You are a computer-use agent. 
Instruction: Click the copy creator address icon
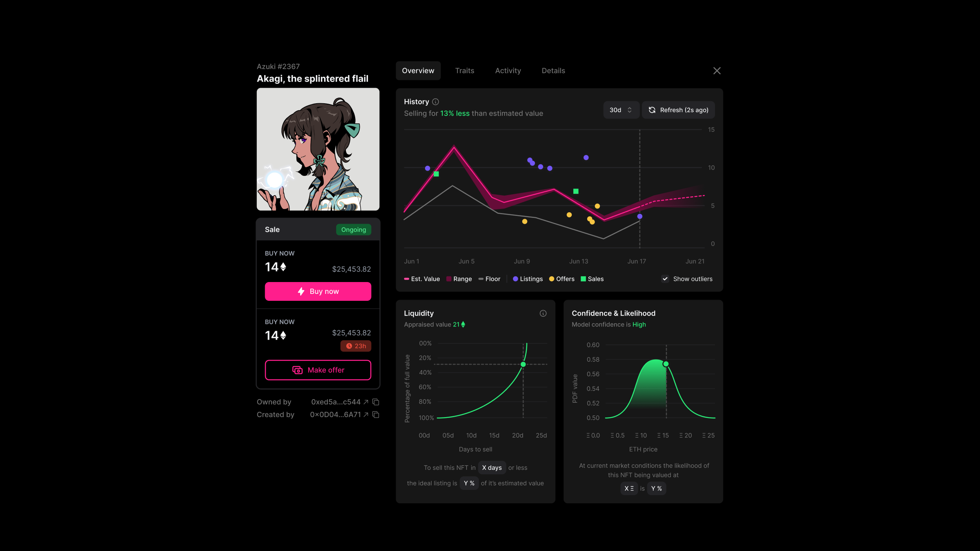(376, 414)
